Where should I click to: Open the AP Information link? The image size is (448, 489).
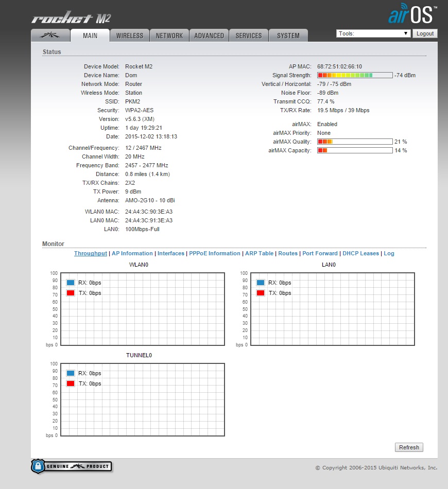pyautogui.click(x=132, y=253)
